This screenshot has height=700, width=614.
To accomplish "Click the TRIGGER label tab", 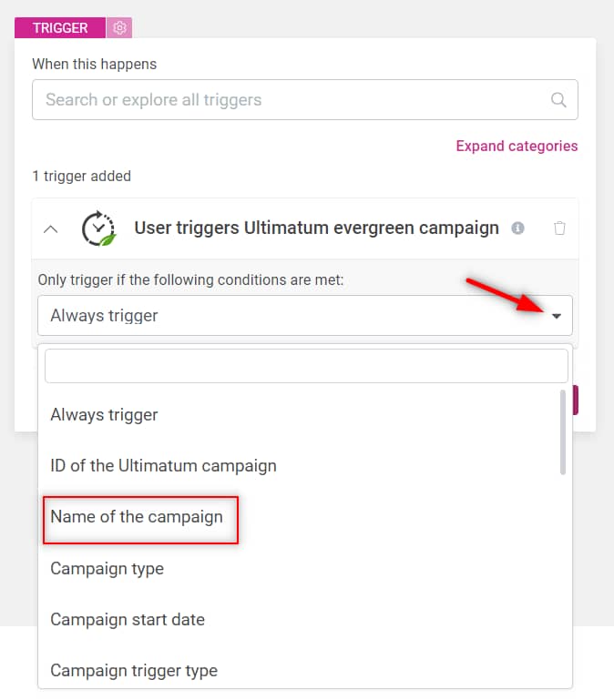I will [60, 28].
